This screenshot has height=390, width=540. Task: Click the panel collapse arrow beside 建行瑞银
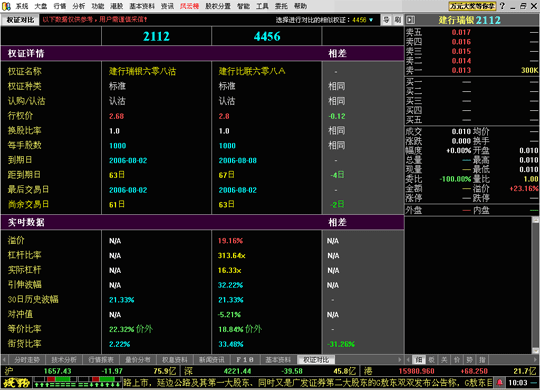pos(411,20)
